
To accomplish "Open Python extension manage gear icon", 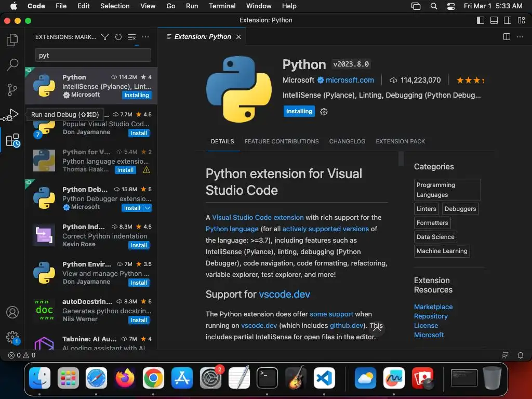I will 324,112.
